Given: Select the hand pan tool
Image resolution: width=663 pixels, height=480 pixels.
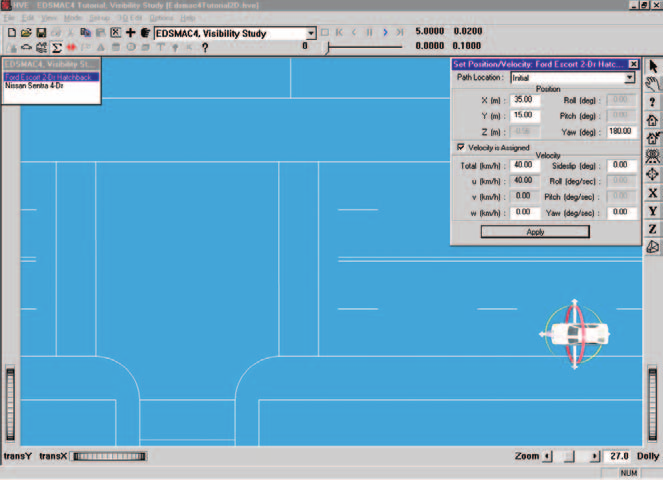Looking at the screenshot, I should [653, 84].
